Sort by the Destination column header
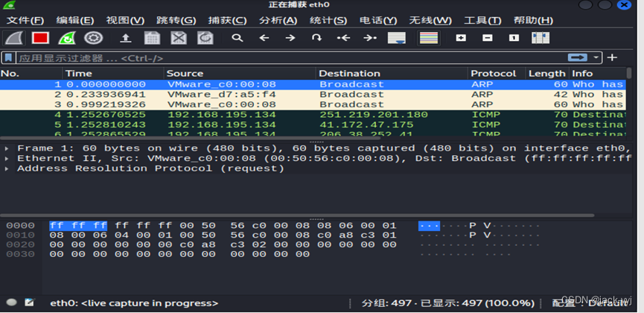 (392, 74)
